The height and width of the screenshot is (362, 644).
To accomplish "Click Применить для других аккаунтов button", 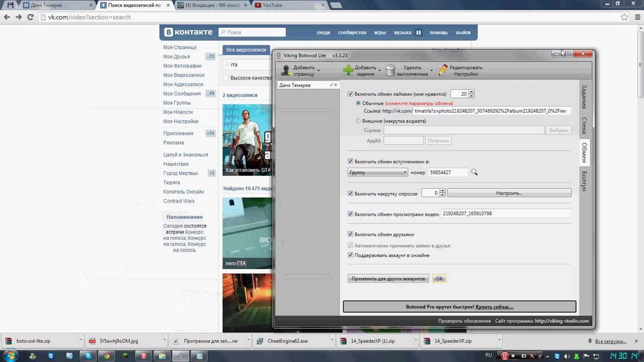I will click(x=388, y=279).
